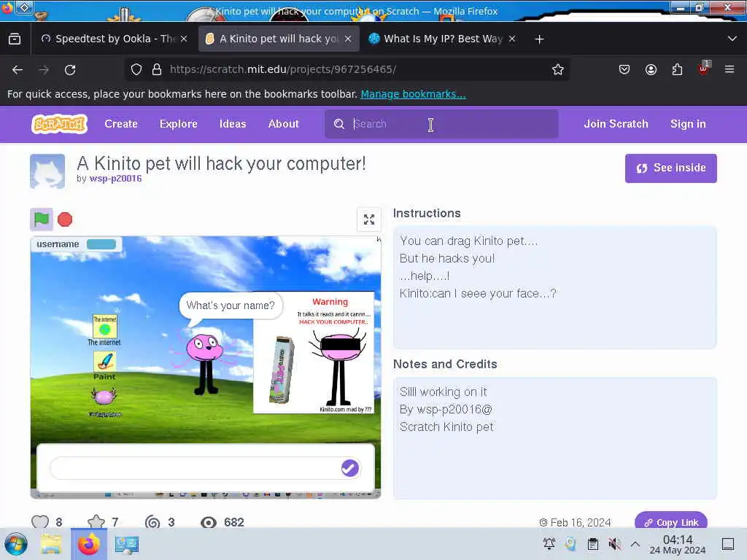Viewport: 747px width, 560px height.
Task: Click Sign in link
Action: (x=688, y=124)
